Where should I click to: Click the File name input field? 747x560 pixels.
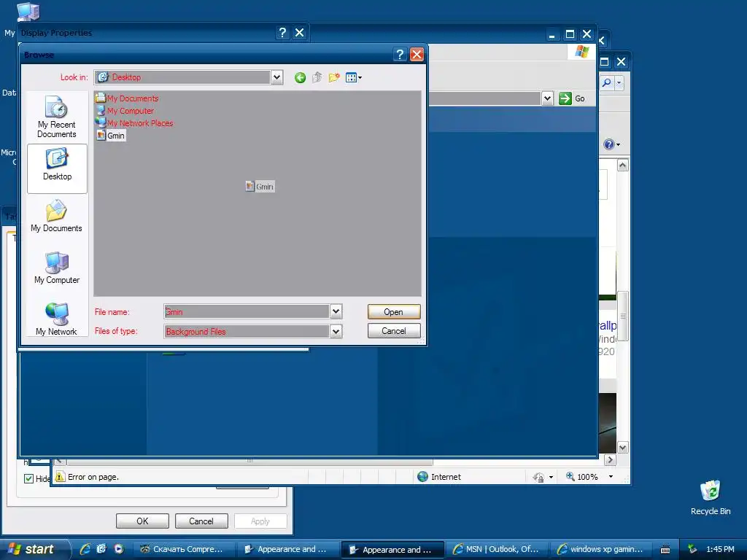tap(247, 311)
